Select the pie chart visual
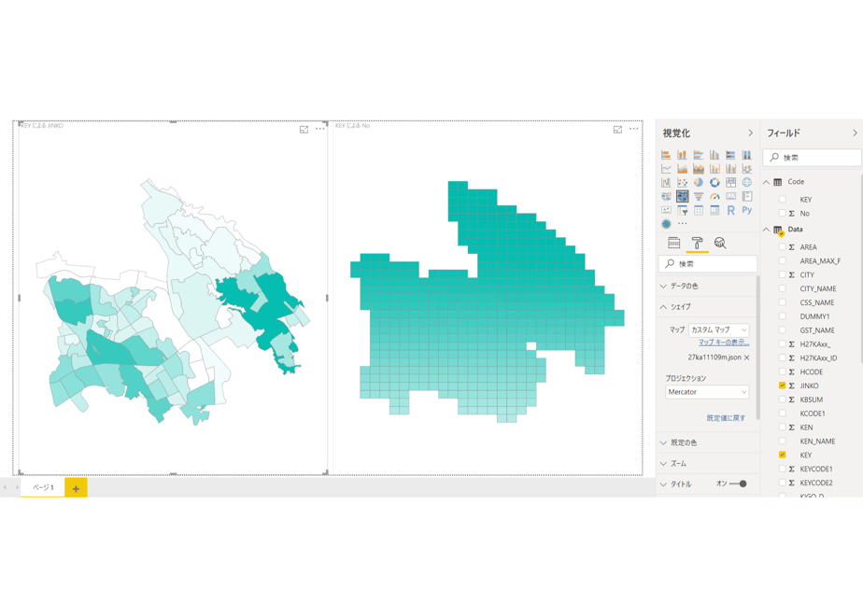This screenshot has height=616, width=863. tap(699, 183)
